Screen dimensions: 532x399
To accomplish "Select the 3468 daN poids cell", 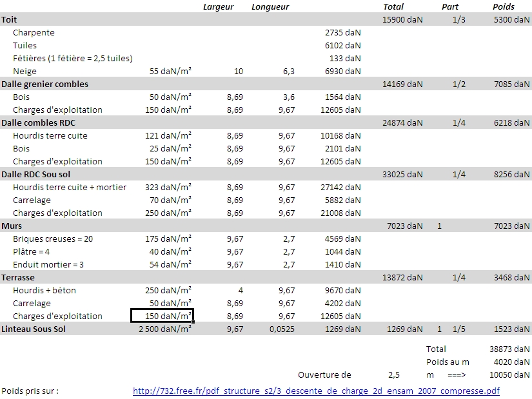I will pyautogui.click(x=511, y=278).
